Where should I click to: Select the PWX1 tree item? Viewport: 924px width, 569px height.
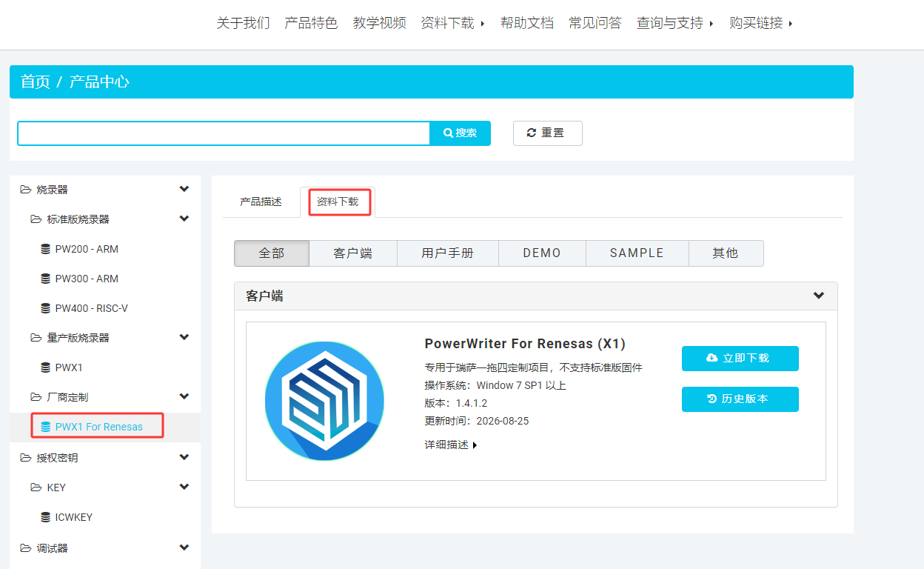[69, 367]
